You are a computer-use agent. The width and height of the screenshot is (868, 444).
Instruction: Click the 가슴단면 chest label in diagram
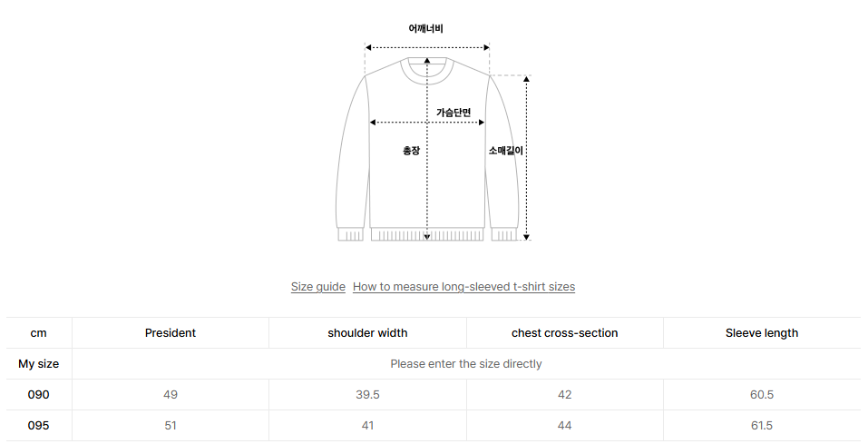pos(454,112)
